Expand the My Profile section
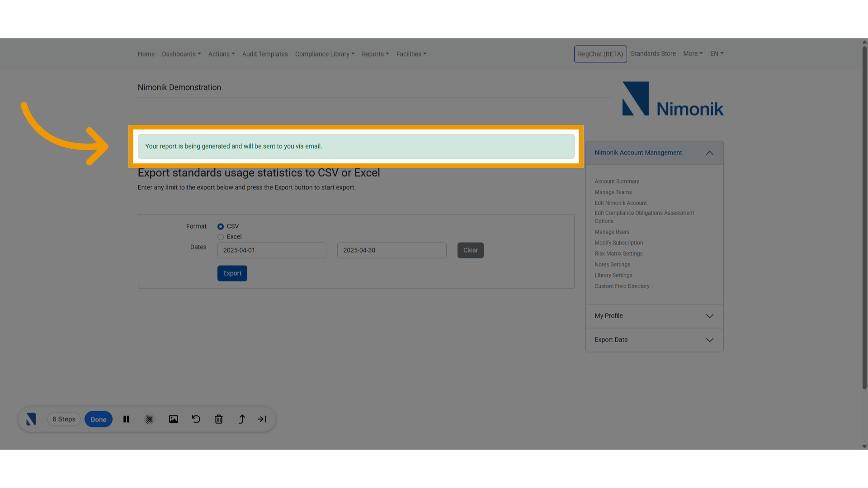The width and height of the screenshot is (868, 488). point(709,316)
